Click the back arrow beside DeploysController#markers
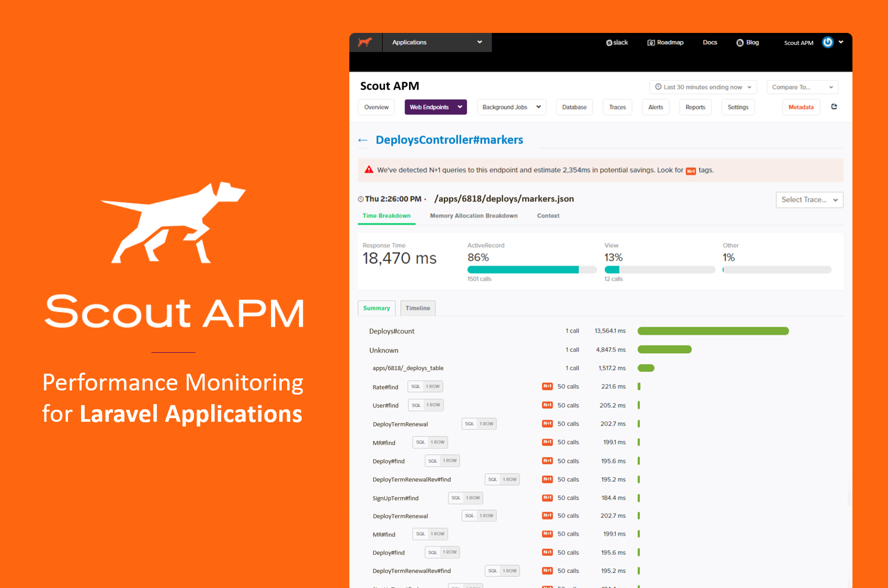The height and width of the screenshot is (588, 888). click(x=362, y=140)
